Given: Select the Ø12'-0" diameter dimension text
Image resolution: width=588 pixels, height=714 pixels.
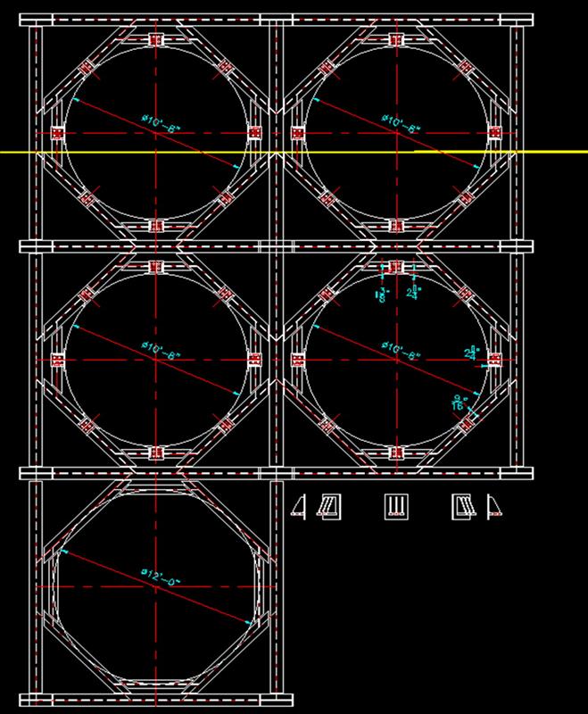Looking at the screenshot, I should click(x=161, y=581).
